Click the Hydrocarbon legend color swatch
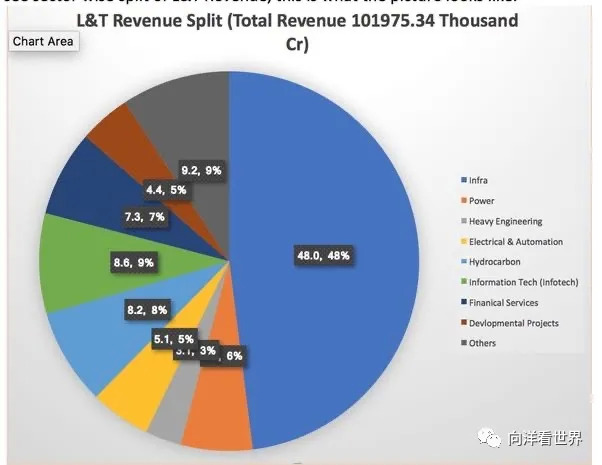The image size is (602, 465). 463,261
